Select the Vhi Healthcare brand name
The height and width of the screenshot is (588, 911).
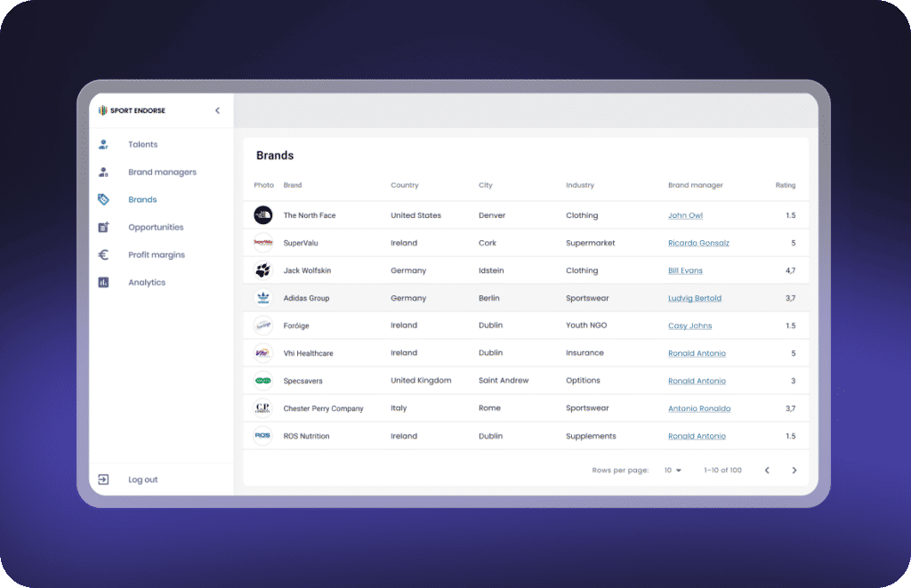tap(308, 353)
